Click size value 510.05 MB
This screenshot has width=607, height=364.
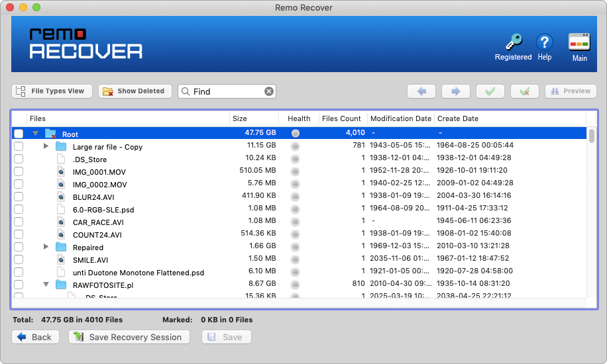[258, 170]
